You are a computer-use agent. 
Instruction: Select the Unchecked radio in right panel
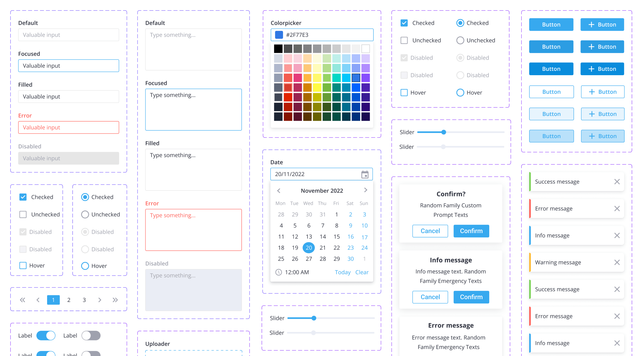click(460, 40)
